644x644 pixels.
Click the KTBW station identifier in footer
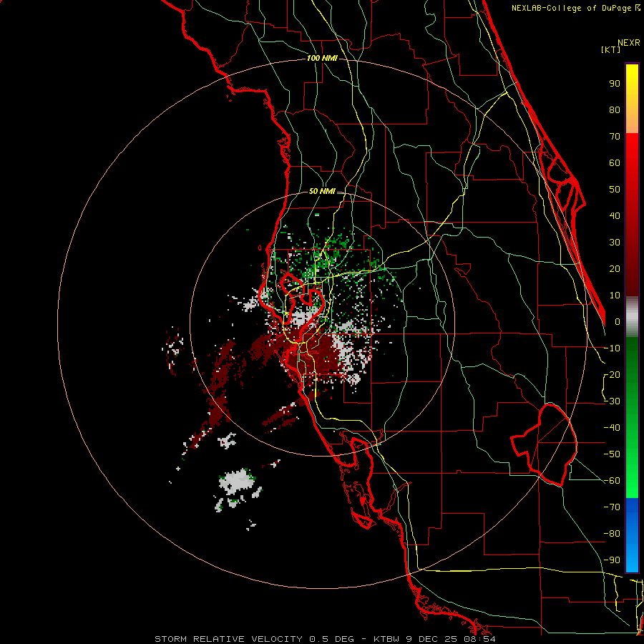pyautogui.click(x=386, y=639)
